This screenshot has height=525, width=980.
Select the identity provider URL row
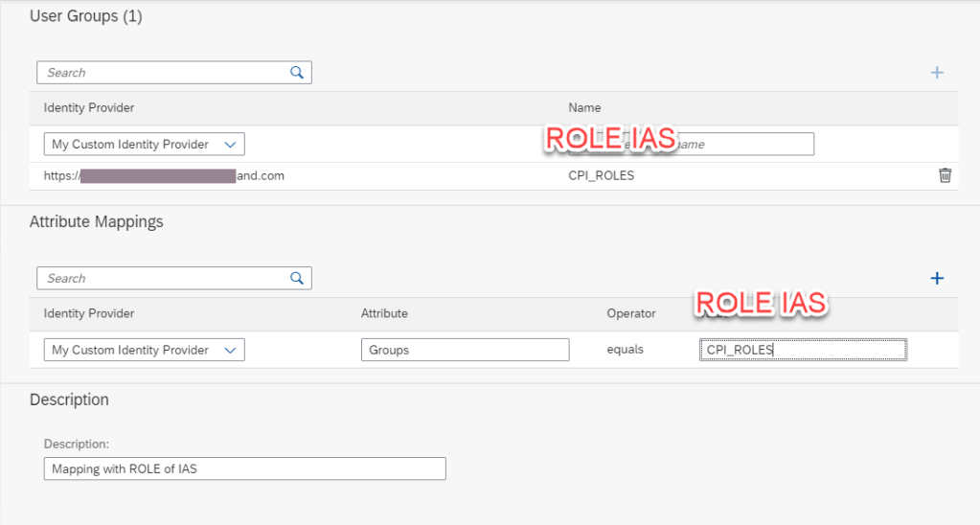point(164,176)
